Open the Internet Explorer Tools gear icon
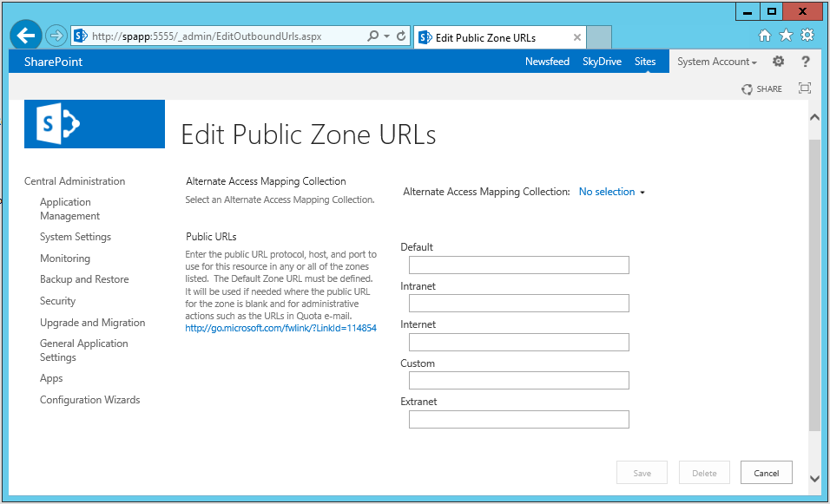 tap(807, 36)
